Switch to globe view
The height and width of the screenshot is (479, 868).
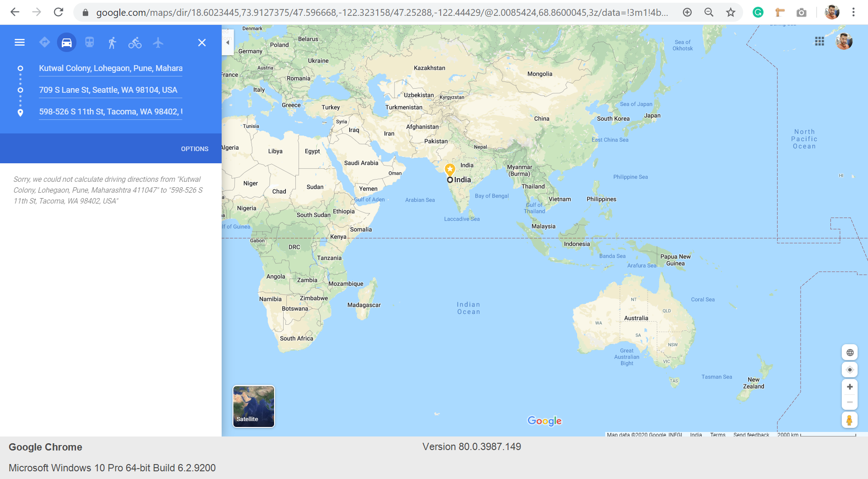pyautogui.click(x=850, y=353)
